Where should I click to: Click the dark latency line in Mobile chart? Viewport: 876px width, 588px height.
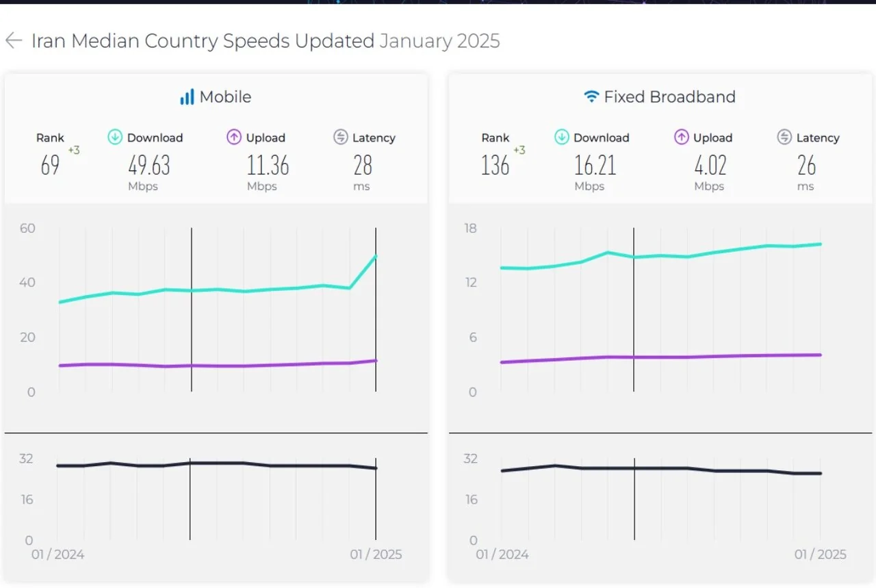click(x=274, y=465)
